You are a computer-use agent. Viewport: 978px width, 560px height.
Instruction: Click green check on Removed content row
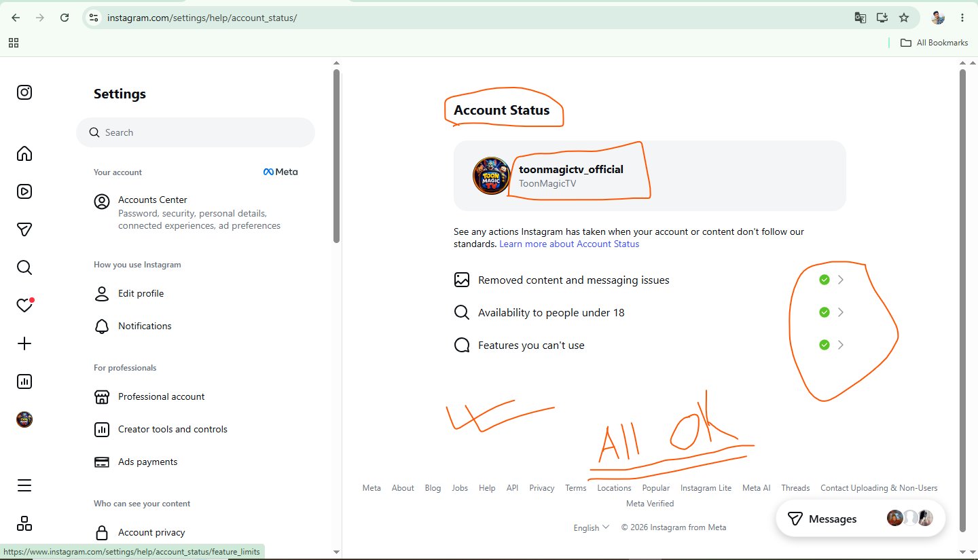(x=825, y=280)
